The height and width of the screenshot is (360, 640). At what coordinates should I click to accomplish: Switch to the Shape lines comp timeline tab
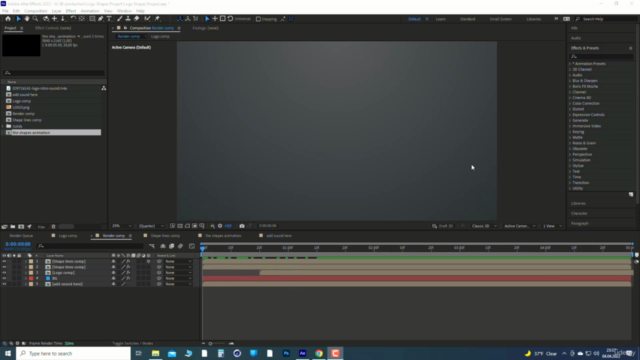165,236
